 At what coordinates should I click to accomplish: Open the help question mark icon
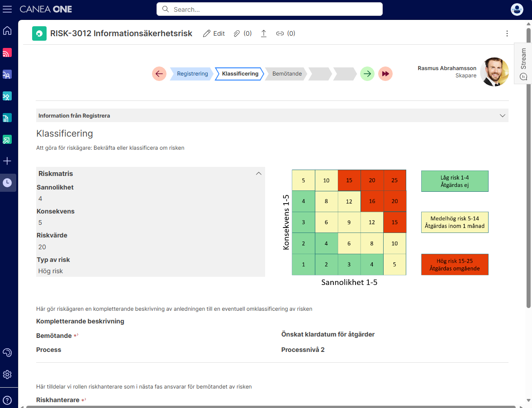tap(7, 400)
